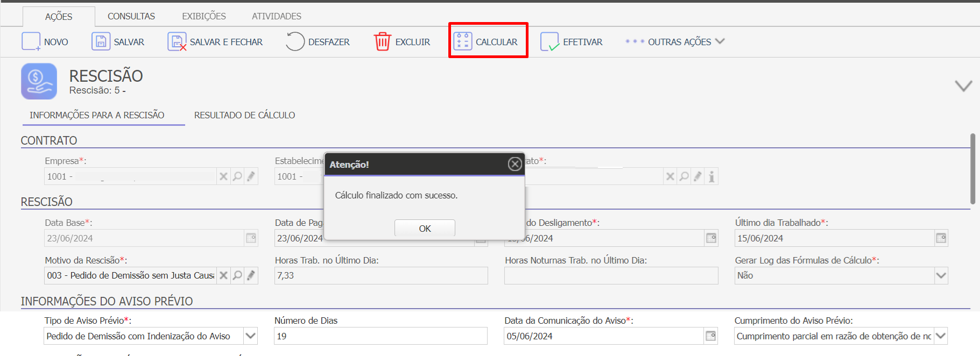Click the 'Rescisão: 5 -' subtitle
This screenshot has height=356, width=980.
97,90
